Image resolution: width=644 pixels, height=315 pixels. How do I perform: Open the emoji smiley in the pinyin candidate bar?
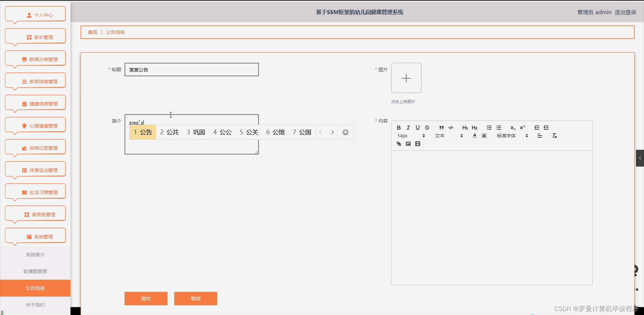click(x=345, y=132)
